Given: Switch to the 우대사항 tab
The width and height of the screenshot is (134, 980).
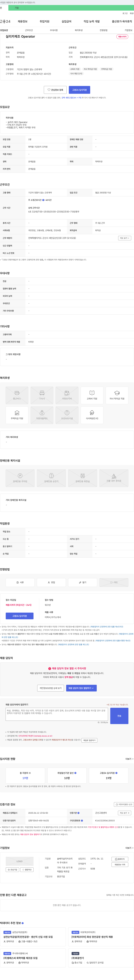Looking at the screenshot, I should click(x=54, y=30).
